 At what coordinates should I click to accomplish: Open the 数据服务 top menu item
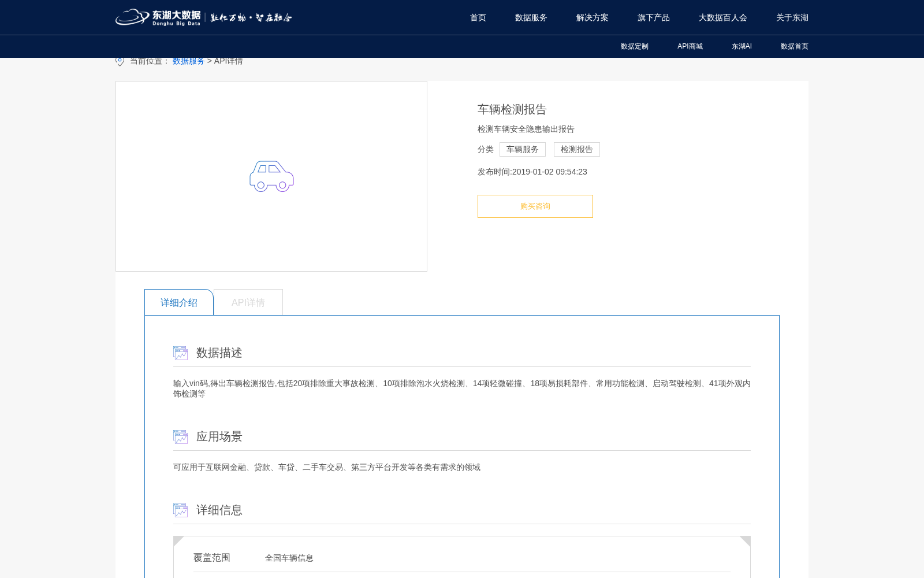[x=531, y=17]
